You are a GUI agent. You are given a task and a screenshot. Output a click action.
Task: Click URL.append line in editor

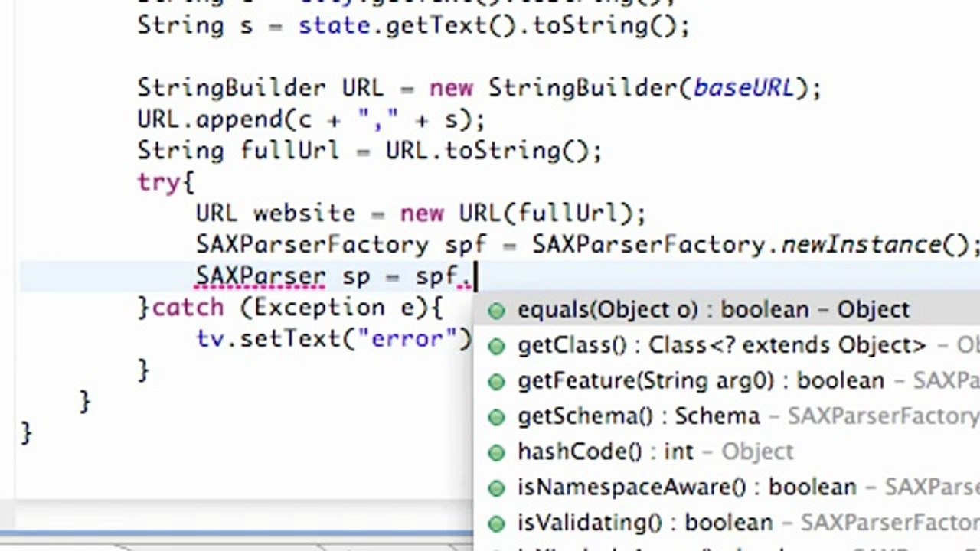coord(311,119)
